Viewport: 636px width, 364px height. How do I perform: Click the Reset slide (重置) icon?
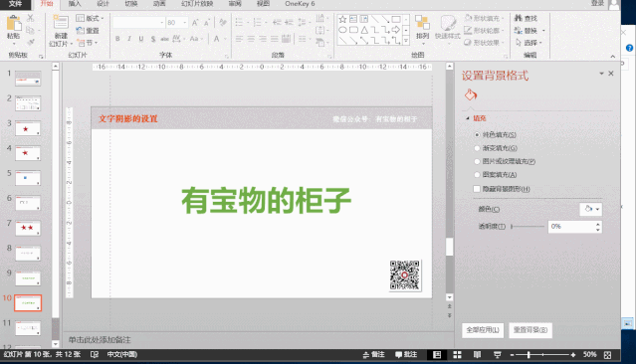pyautogui.click(x=81, y=31)
